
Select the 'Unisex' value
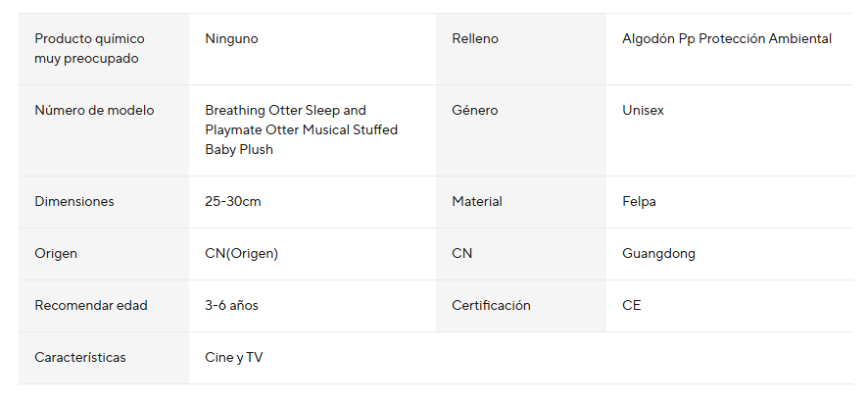click(x=643, y=111)
